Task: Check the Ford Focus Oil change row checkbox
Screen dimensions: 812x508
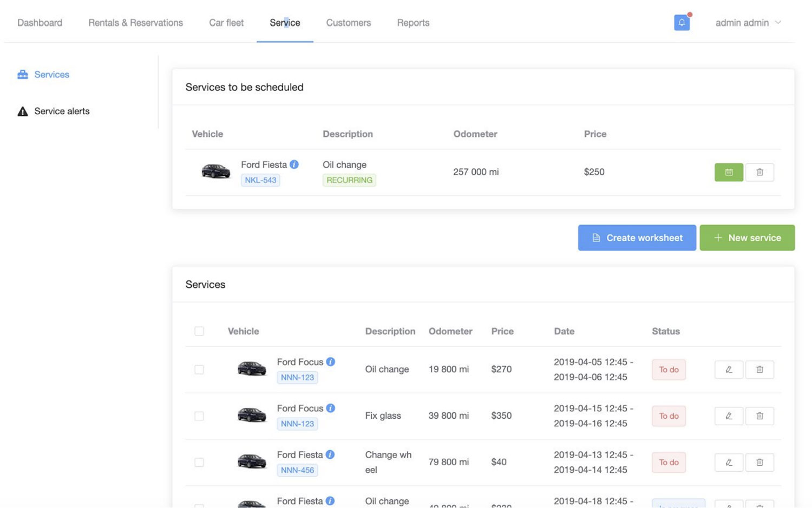Action: [199, 370]
